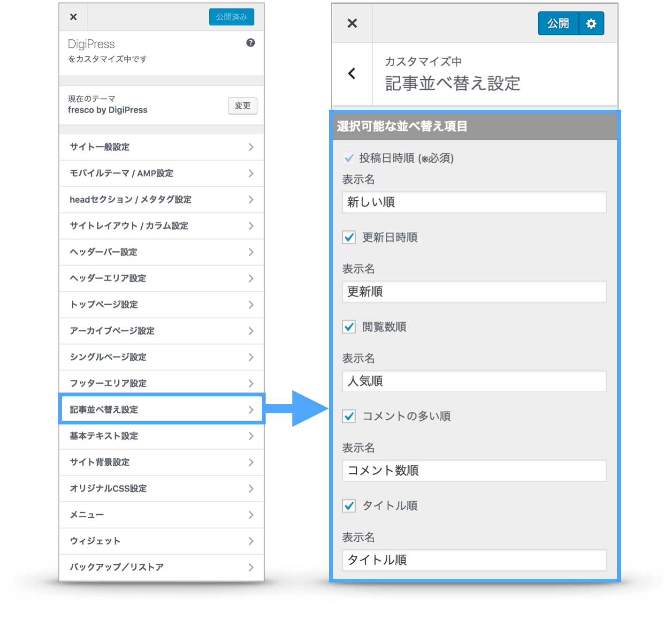Image resolution: width=672 pixels, height=620 pixels.
Task: Open publish settings gear icon
Action: [591, 23]
